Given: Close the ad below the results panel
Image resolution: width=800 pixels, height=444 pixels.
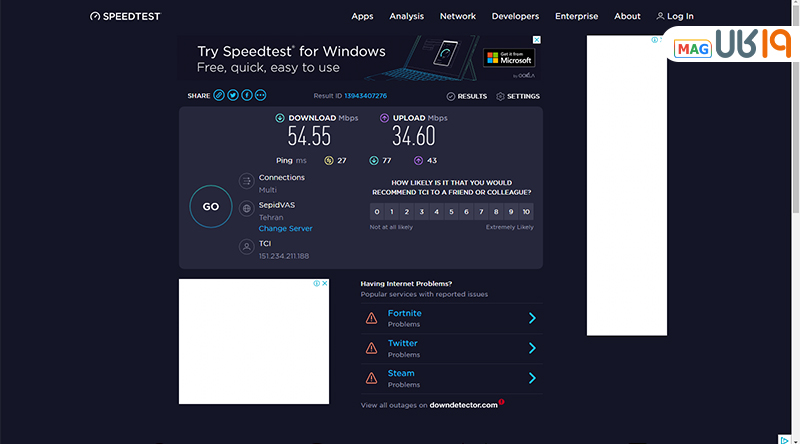Looking at the screenshot, I should point(324,283).
